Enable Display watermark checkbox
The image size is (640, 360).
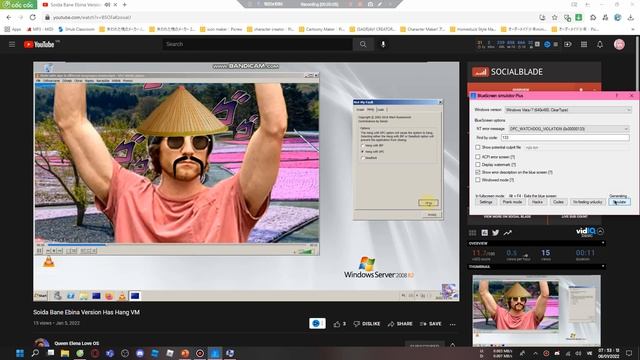478,164
